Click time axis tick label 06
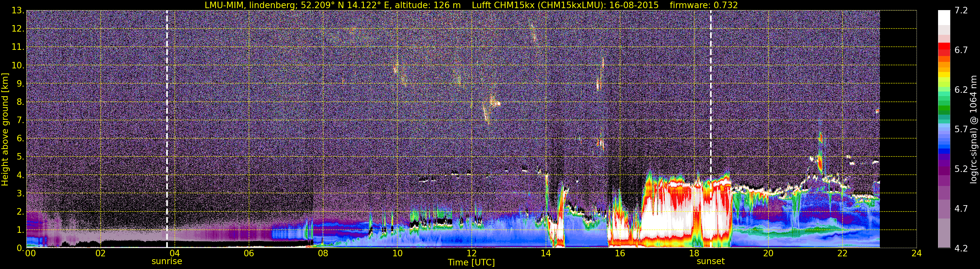 click(x=249, y=254)
